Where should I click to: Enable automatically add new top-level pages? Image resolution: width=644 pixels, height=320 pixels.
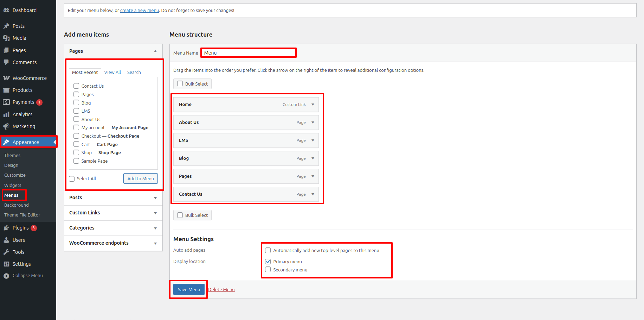[x=268, y=250]
